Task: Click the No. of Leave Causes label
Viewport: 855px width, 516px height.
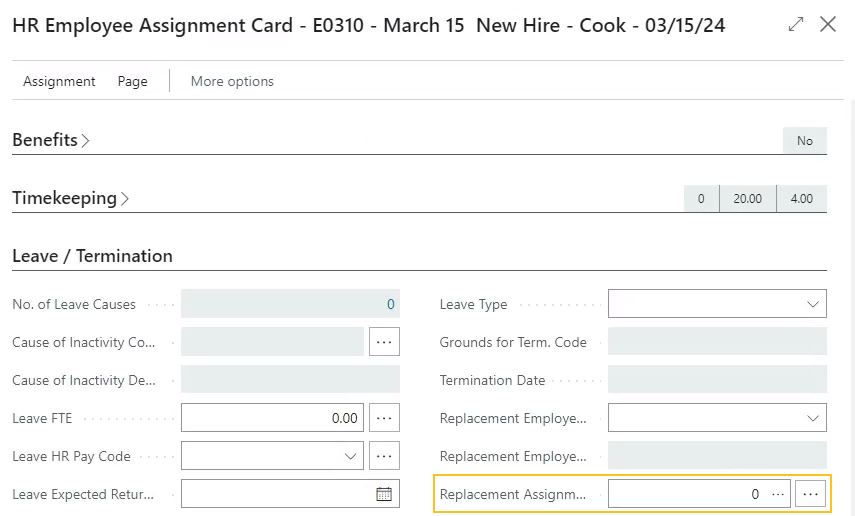Action: 74,304
